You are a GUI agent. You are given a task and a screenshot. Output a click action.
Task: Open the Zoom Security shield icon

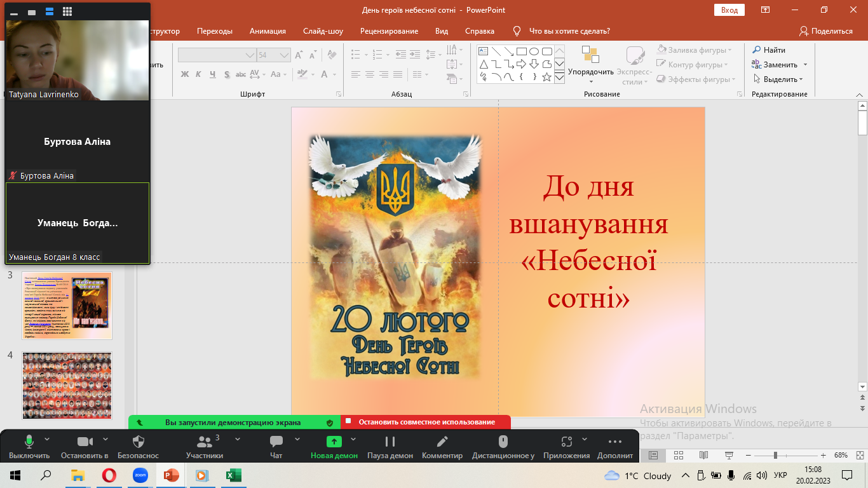(138, 442)
